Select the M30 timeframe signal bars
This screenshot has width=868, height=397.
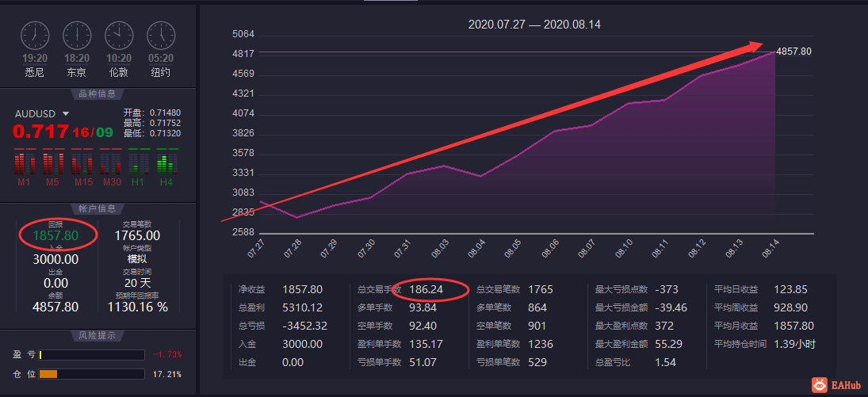[x=110, y=162]
